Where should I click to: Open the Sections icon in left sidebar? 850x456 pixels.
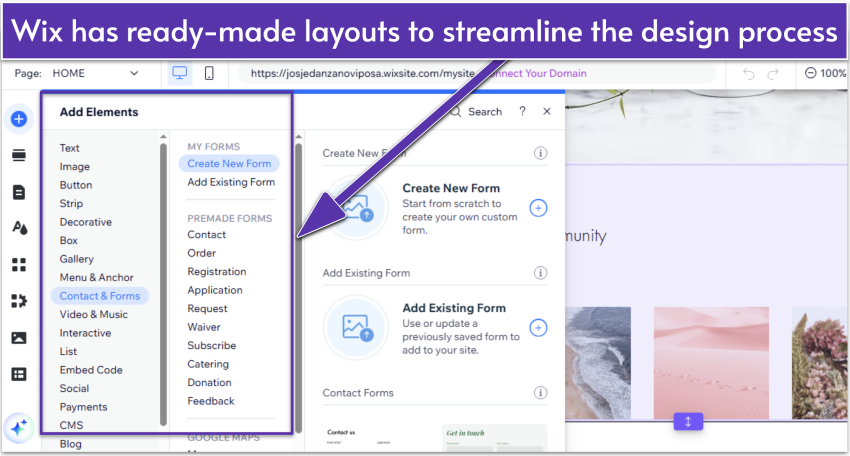[19, 155]
